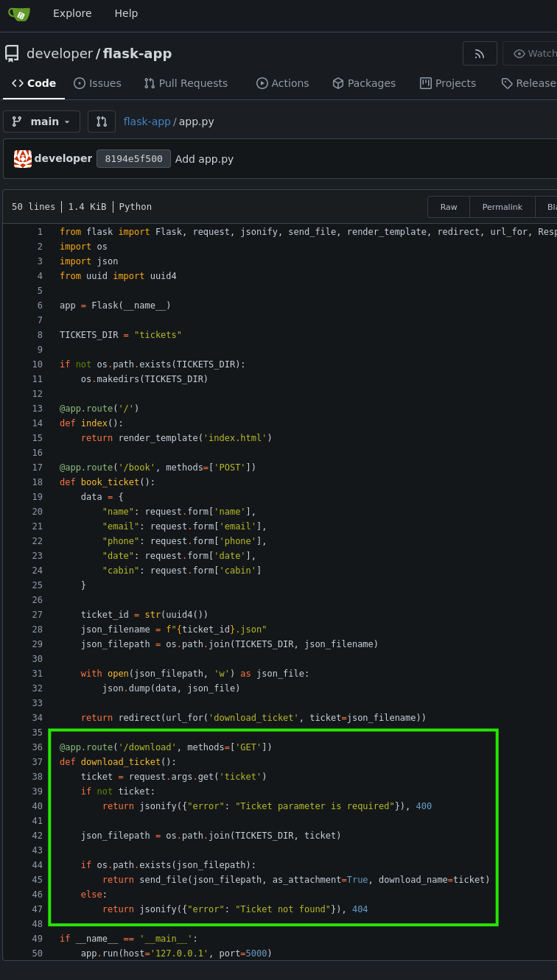
Task: Click the developer avatar image
Action: tap(23, 159)
